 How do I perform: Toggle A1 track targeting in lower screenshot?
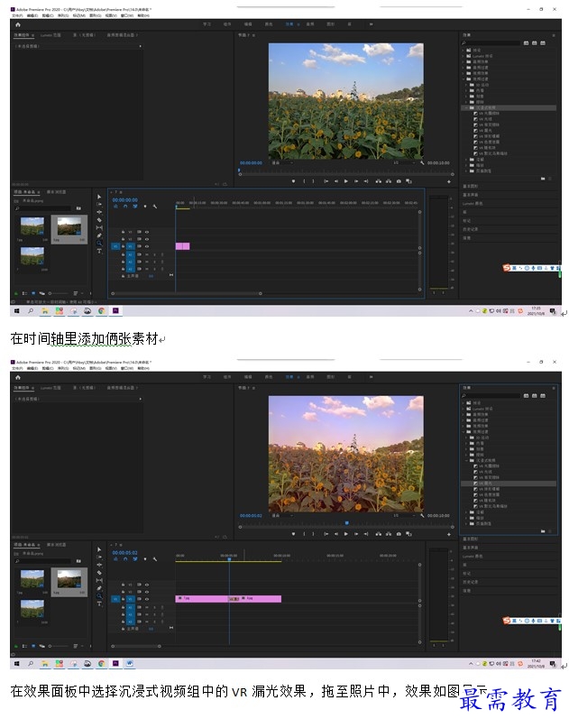pos(131,607)
